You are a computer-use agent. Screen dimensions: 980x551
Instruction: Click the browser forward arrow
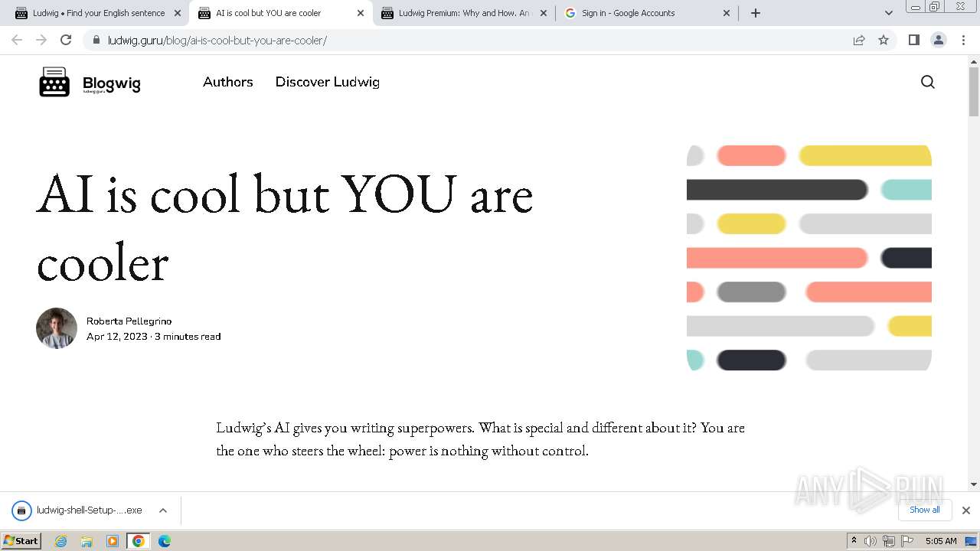tap(41, 40)
